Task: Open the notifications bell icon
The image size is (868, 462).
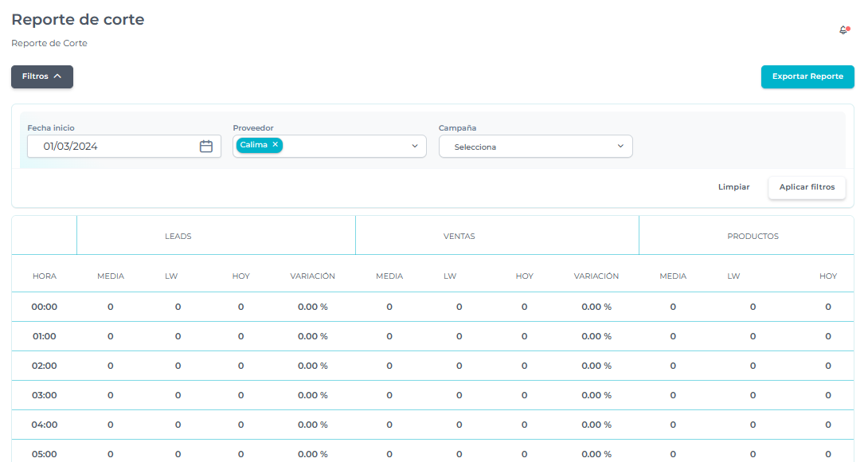Action: coord(843,30)
